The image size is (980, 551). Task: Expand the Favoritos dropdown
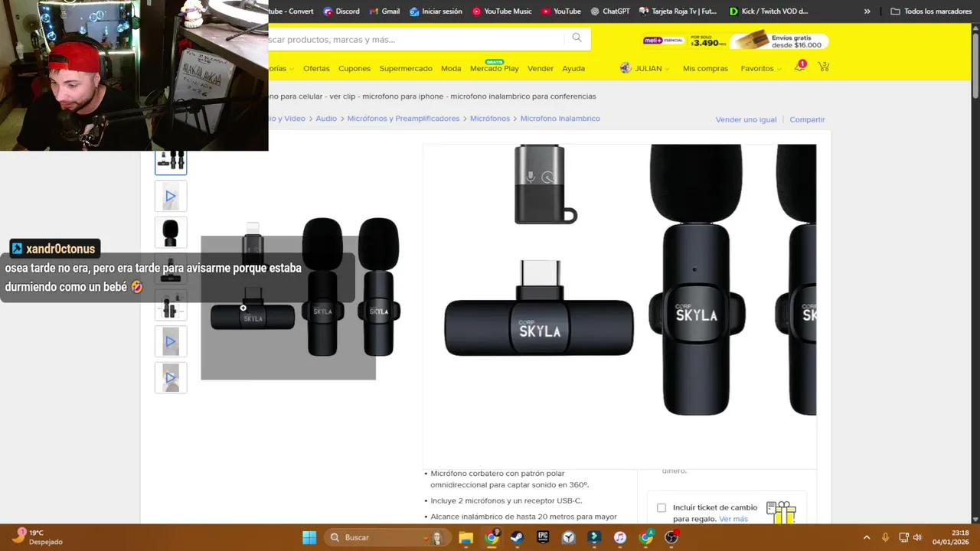click(x=761, y=68)
